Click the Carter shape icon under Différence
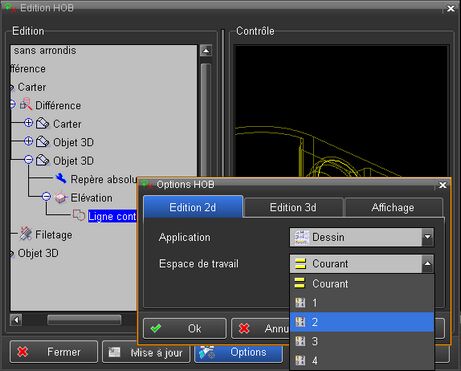Screen dimensions: 461x371 coord(43,123)
